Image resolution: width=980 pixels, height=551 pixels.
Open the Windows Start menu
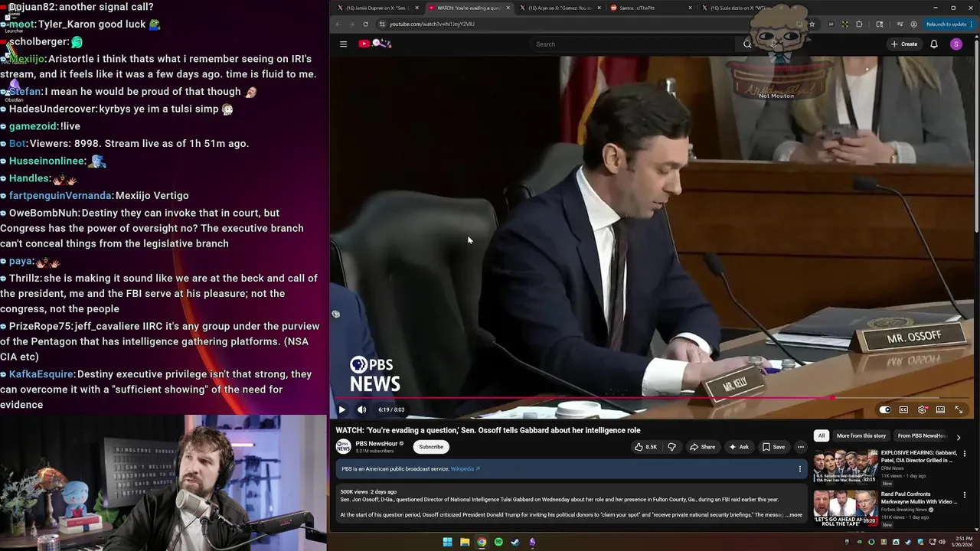click(x=447, y=543)
